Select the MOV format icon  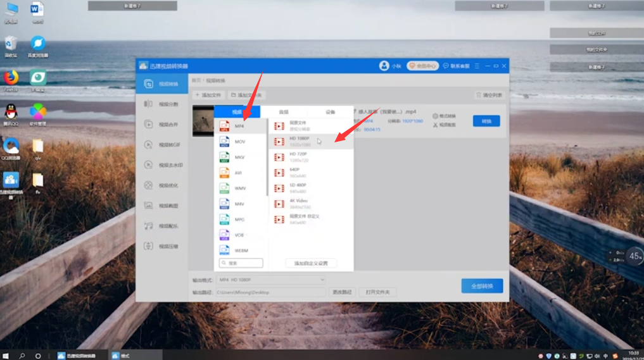click(x=224, y=142)
